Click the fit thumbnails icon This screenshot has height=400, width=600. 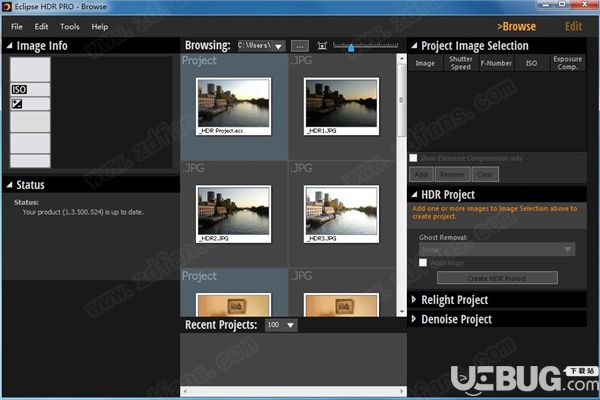[x=322, y=46]
